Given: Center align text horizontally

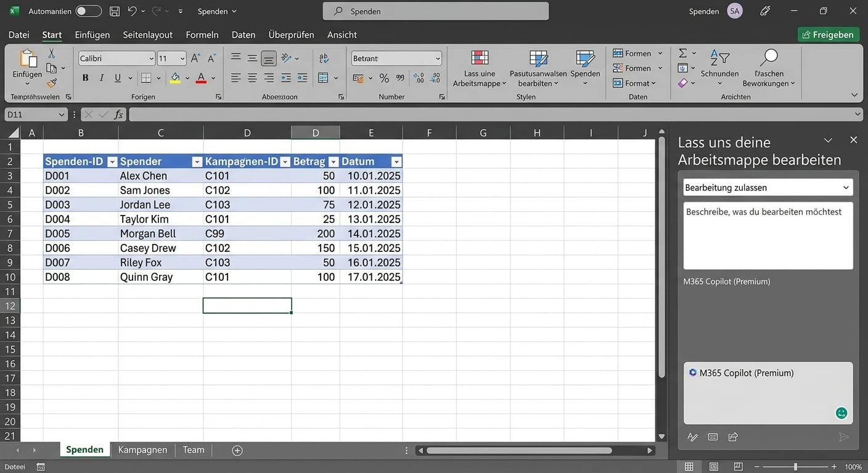Looking at the screenshot, I should [x=252, y=78].
